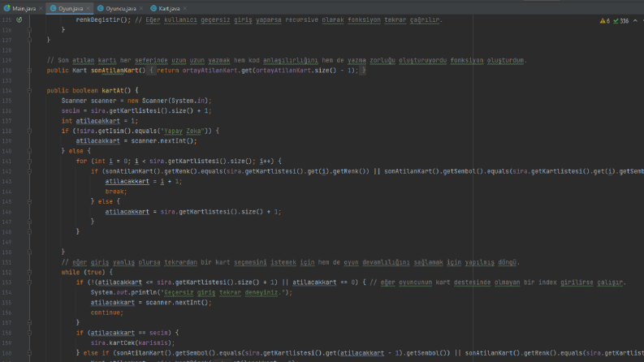Collapse the kartAt method at line 134
The width and height of the screenshot is (644, 362).
(x=29, y=91)
